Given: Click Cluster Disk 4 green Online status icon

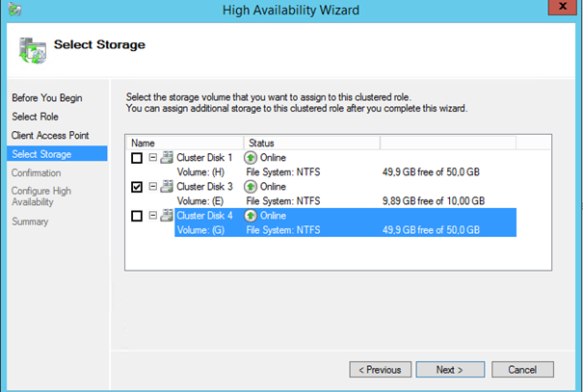Looking at the screenshot, I should 251,216.
